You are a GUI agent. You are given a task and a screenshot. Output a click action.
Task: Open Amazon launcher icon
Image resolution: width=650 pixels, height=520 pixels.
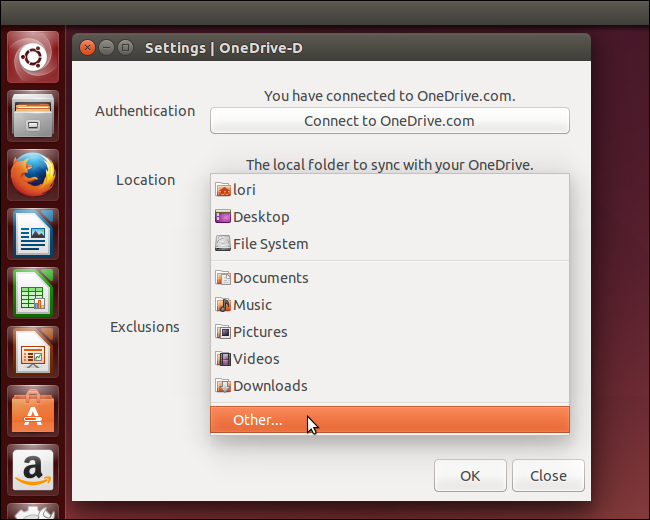pyautogui.click(x=33, y=470)
